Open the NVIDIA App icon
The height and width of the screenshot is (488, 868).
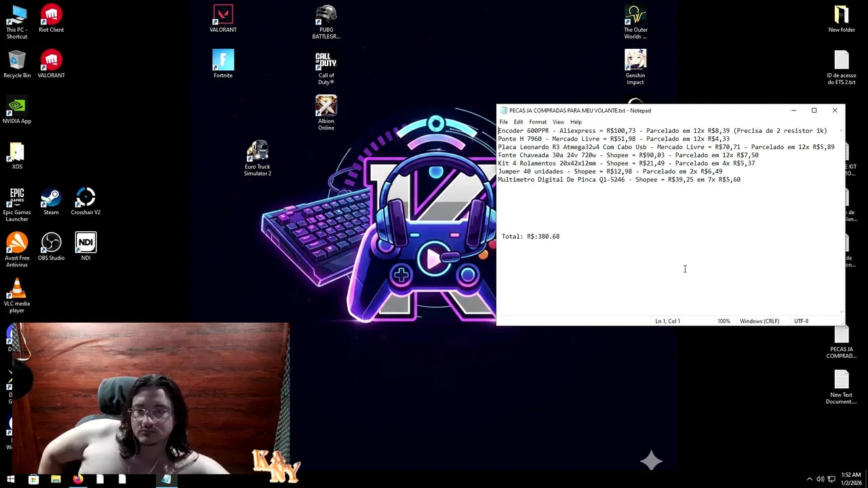[x=17, y=110]
